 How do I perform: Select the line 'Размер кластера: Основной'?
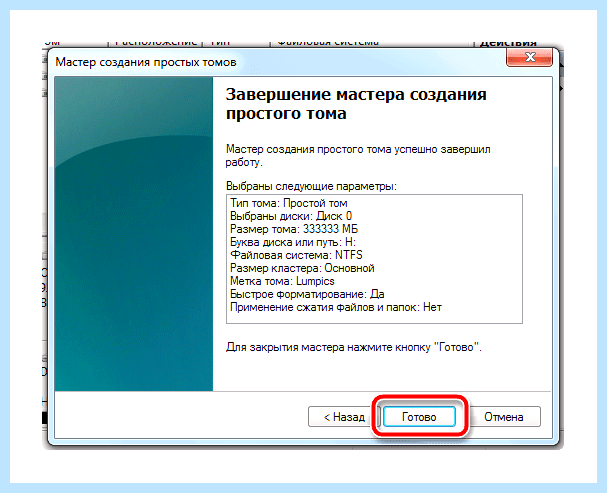coord(302,268)
